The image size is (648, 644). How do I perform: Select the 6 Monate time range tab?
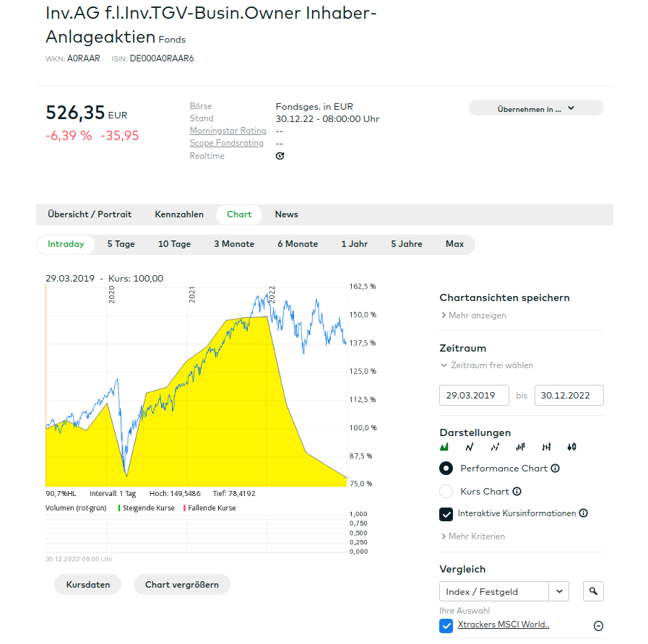(298, 244)
